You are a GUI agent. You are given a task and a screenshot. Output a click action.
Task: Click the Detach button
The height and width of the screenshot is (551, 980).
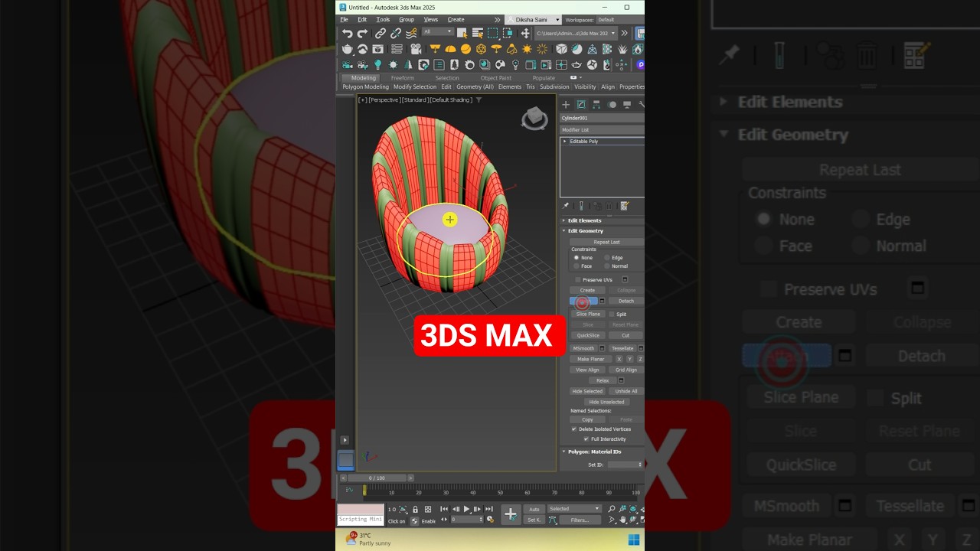tap(626, 301)
